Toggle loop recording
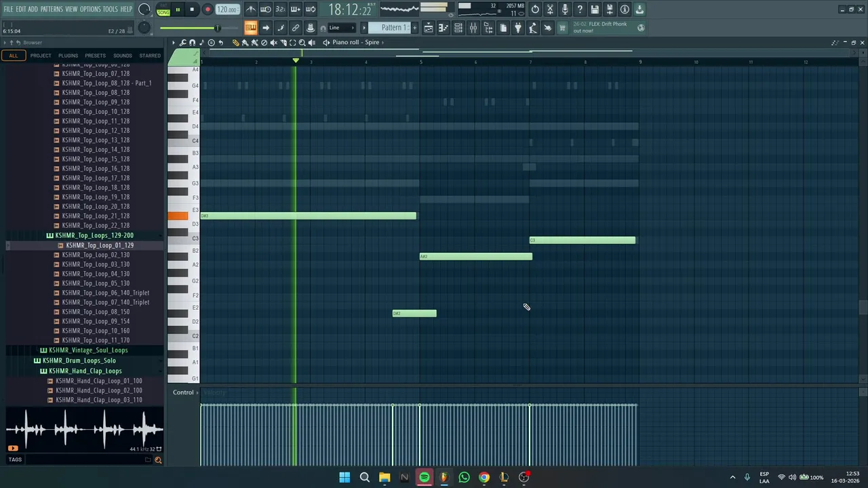 coord(311,9)
